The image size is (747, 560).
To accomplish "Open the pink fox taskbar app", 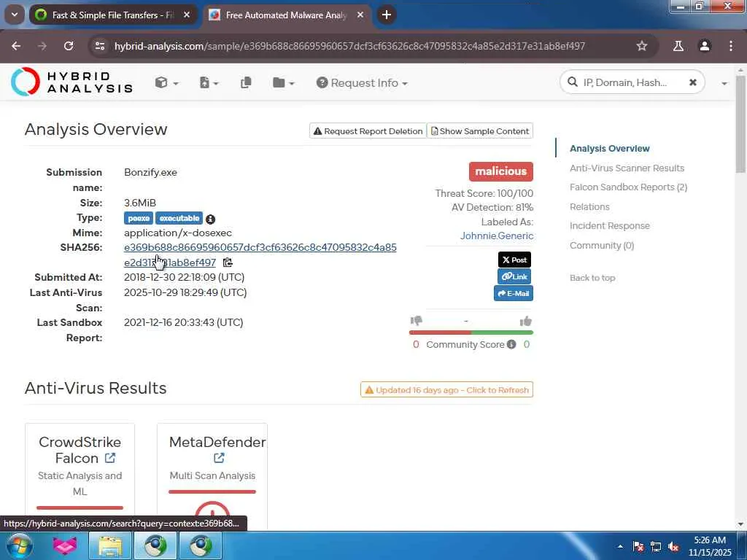I will 65,545.
